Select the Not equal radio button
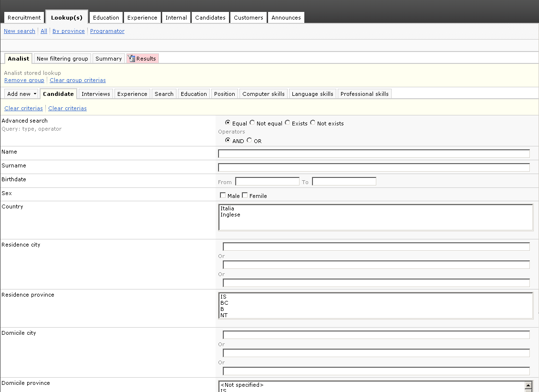Screen dimensions: 539x392 click(252, 122)
